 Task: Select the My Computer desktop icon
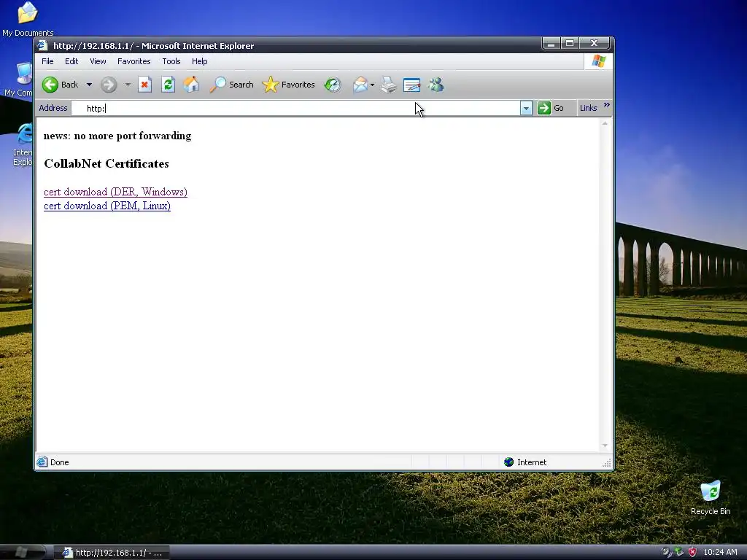point(19,79)
